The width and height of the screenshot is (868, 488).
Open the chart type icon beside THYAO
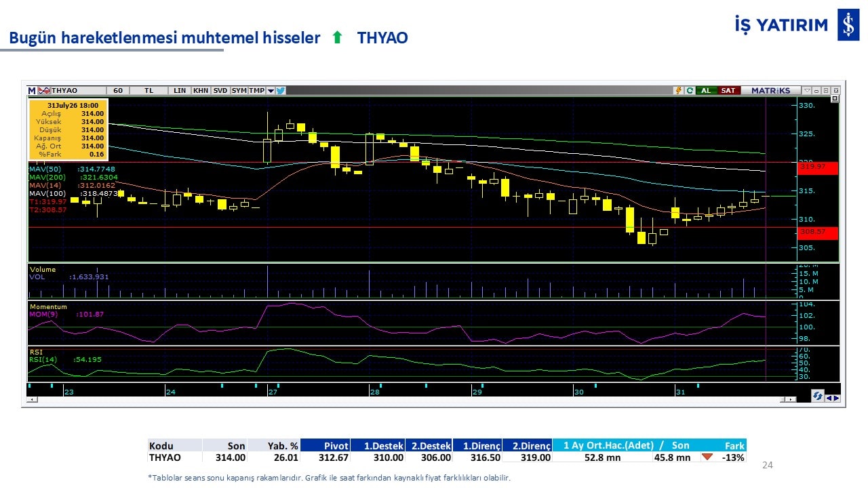[44, 90]
